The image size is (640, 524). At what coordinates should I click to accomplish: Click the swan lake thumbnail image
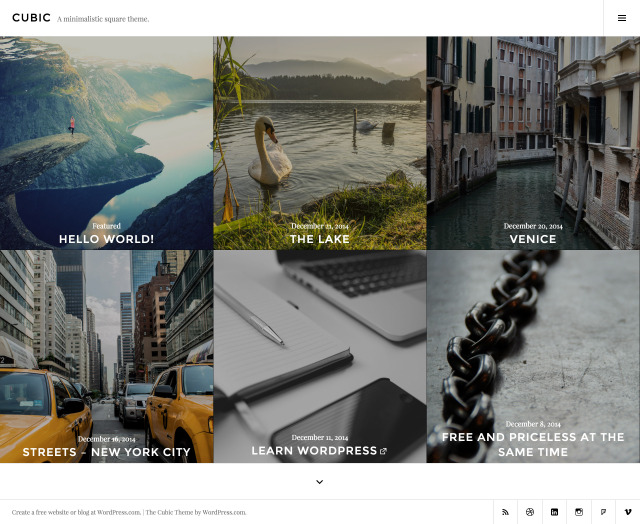tap(319, 130)
